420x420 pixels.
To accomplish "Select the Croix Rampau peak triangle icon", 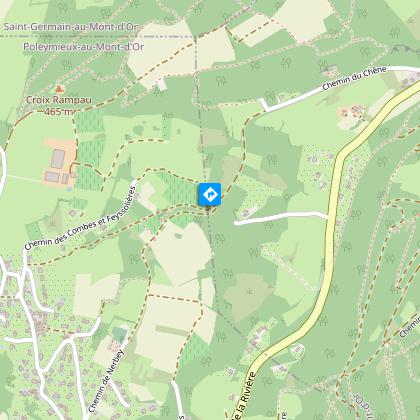I will 59,88.
